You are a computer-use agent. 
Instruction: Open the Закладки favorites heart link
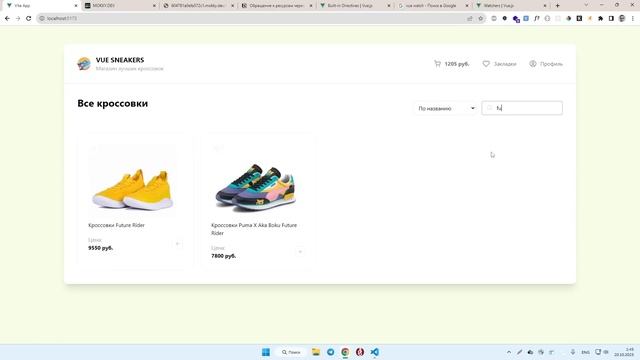click(x=499, y=64)
